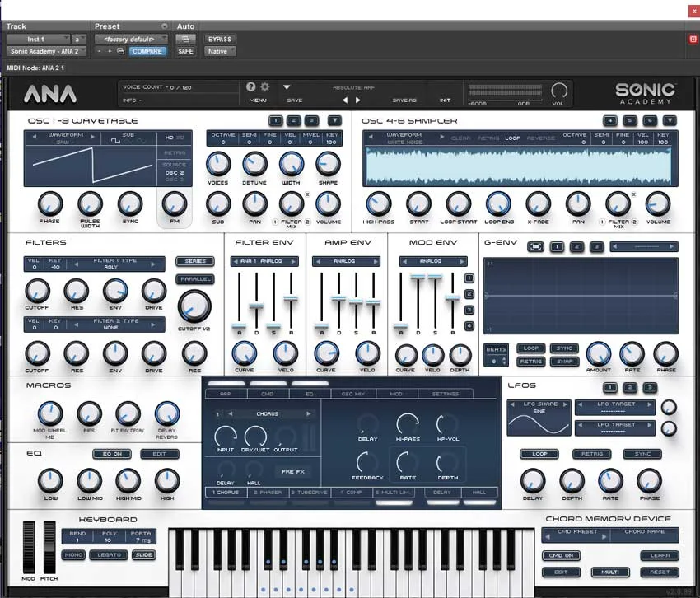This screenshot has width=700, height=598.
Task: Select oscillator 5 sampler button
Action: point(630,120)
